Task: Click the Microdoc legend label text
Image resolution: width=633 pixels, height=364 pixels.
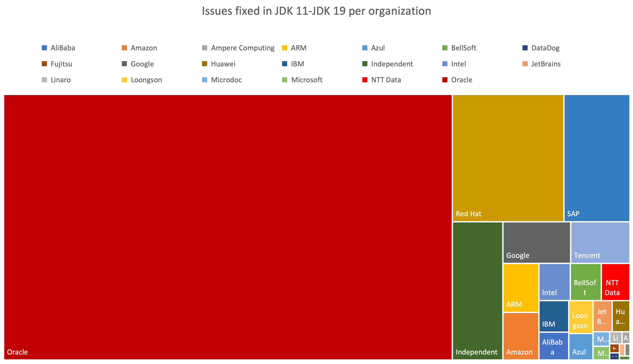Action: click(x=226, y=80)
